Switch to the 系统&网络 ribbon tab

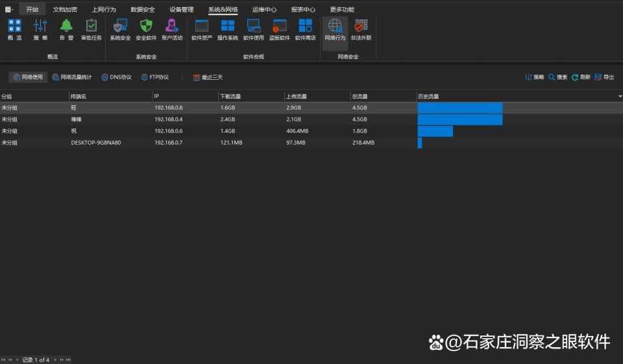(223, 10)
